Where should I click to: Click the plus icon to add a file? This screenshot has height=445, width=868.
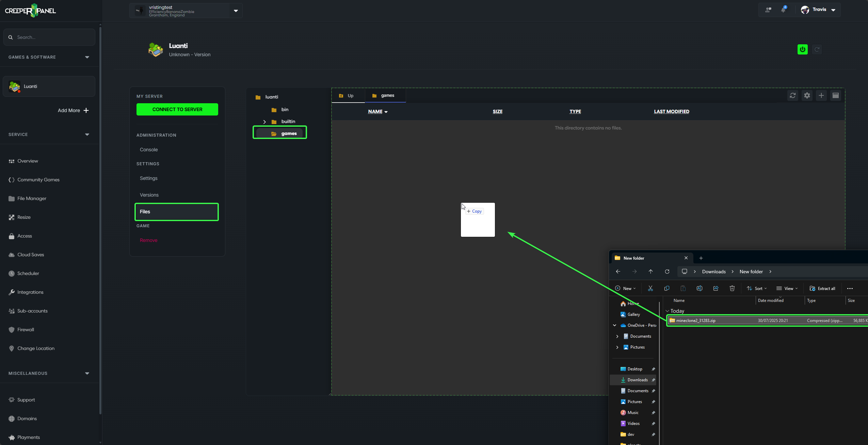click(x=821, y=95)
